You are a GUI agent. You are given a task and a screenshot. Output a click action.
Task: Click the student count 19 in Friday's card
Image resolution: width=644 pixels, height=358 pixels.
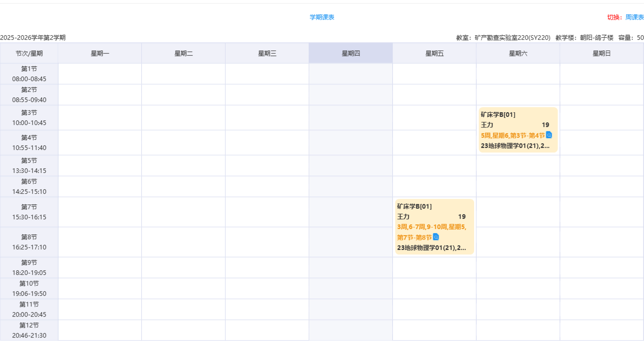[x=462, y=217]
